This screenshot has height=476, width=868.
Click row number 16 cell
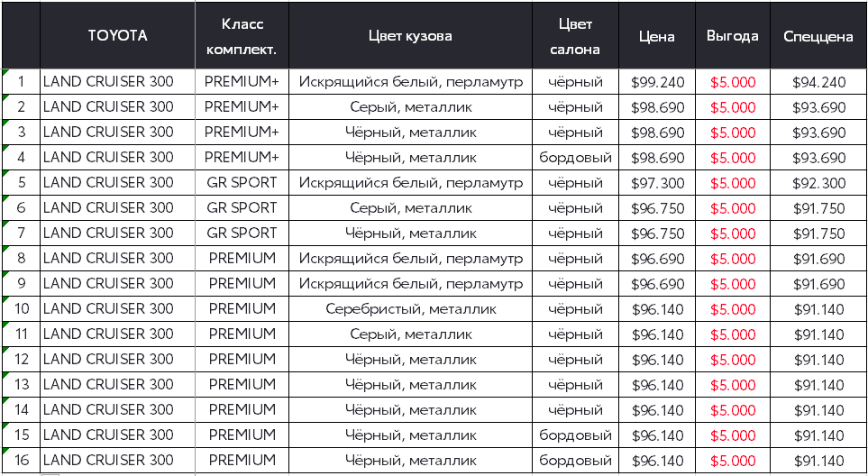pyautogui.click(x=22, y=461)
